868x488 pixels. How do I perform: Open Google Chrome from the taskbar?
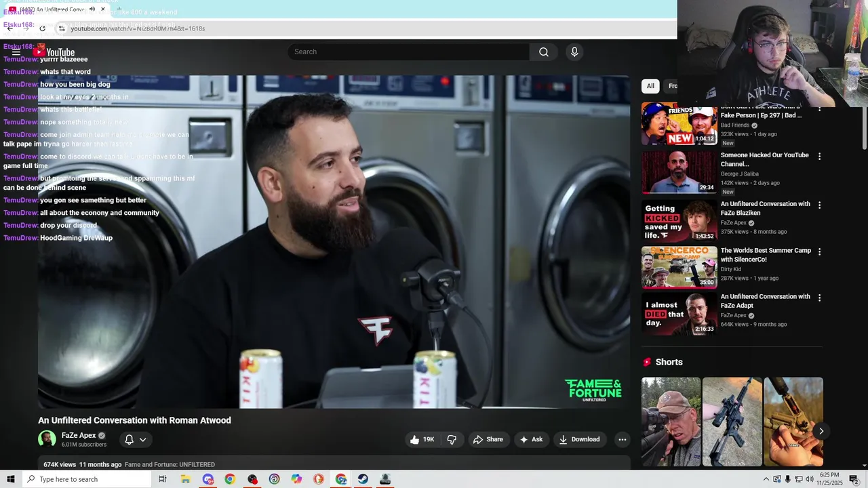tap(230, 479)
